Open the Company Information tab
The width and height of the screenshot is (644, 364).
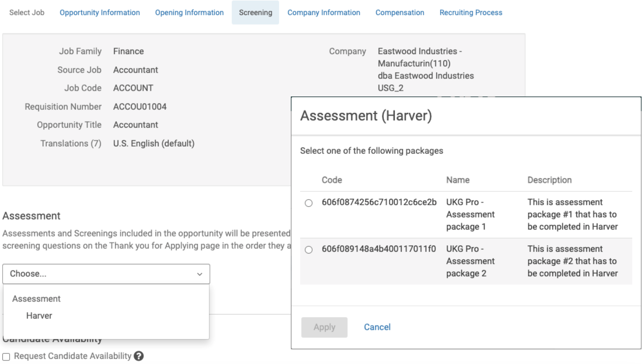pos(324,13)
